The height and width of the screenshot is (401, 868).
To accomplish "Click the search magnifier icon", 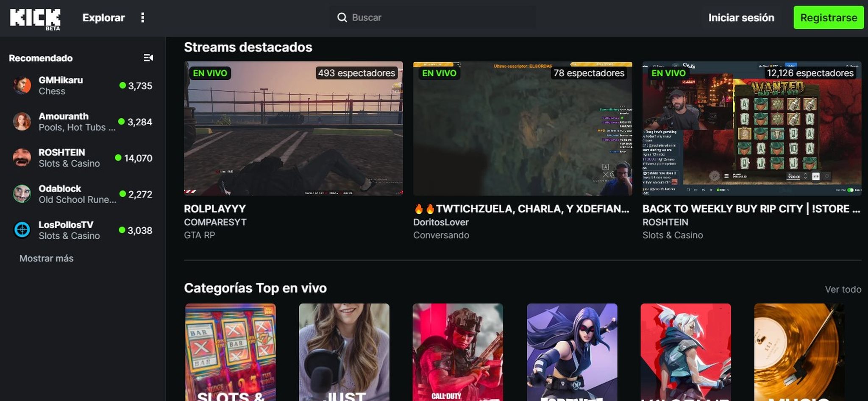I will (x=342, y=17).
